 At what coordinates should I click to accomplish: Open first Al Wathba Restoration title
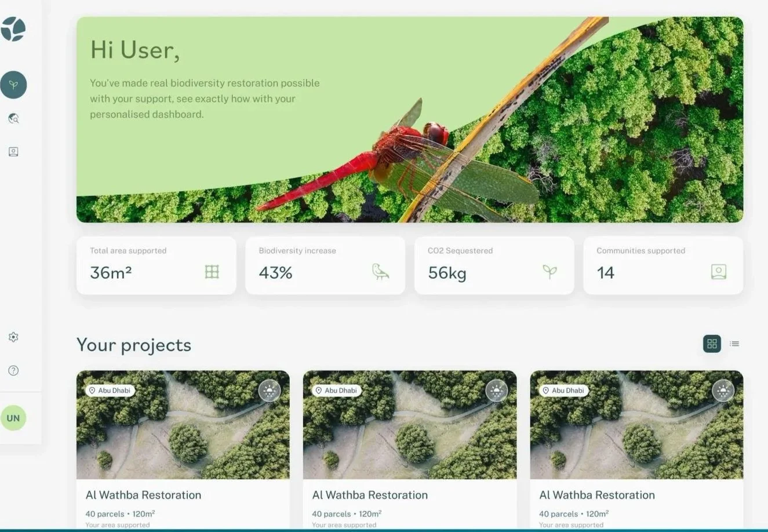pos(143,495)
